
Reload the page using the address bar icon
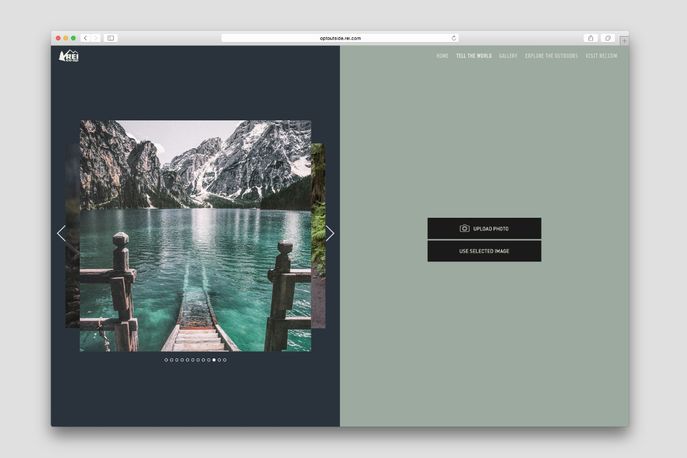click(453, 38)
